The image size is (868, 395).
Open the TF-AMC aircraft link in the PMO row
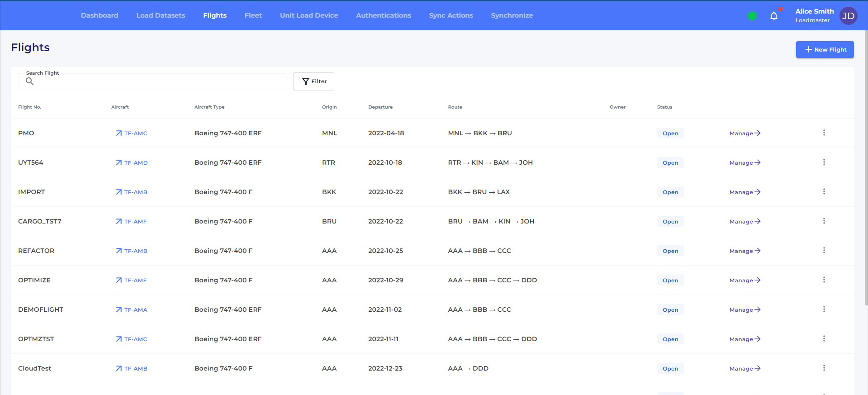[132, 133]
